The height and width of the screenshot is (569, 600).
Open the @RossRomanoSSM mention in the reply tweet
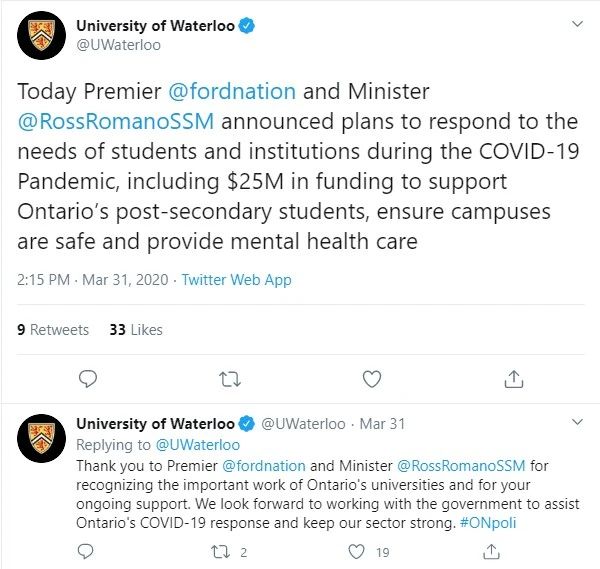(x=461, y=466)
